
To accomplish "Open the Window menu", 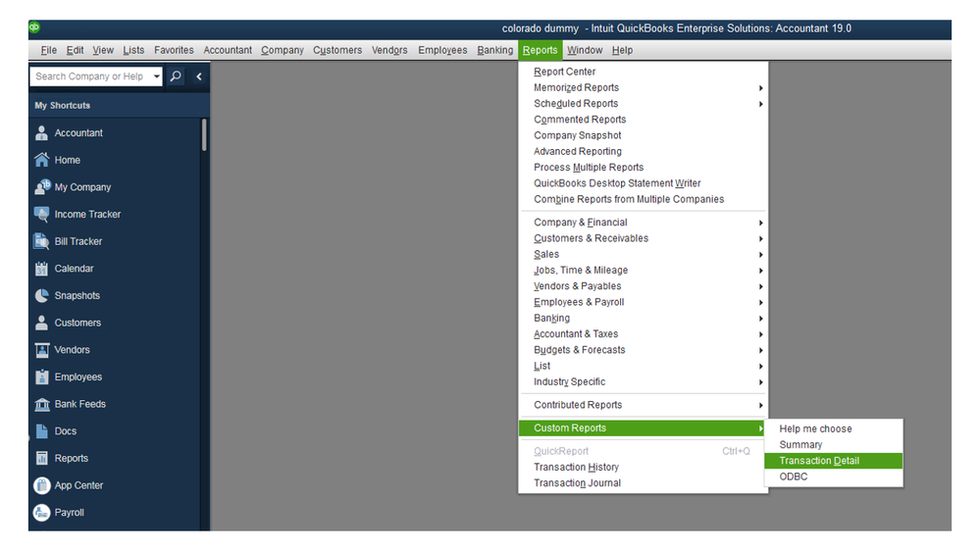I will click(x=585, y=50).
